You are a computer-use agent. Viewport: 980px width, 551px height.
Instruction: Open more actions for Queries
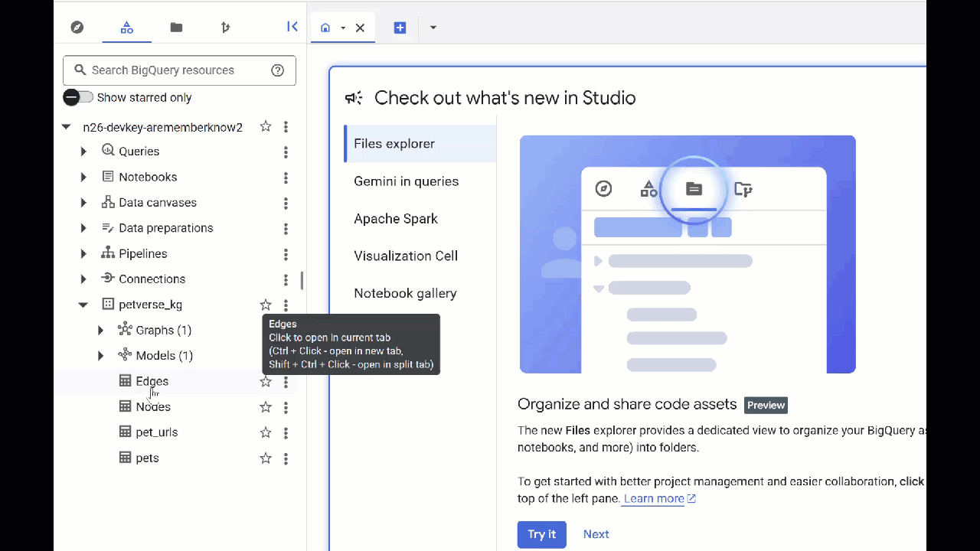pyautogui.click(x=286, y=152)
